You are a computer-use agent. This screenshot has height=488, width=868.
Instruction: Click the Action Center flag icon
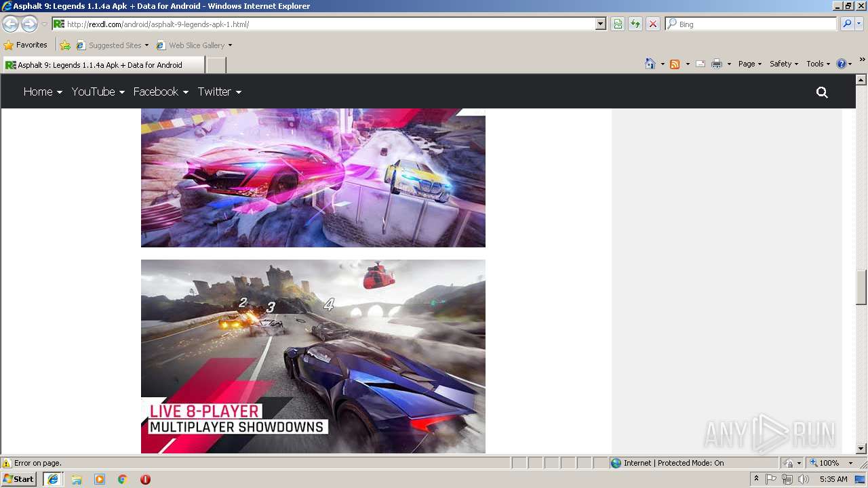pos(771,479)
